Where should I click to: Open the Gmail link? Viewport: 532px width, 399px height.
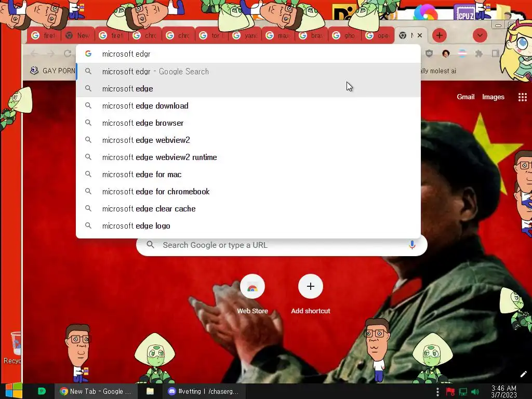pos(465,97)
